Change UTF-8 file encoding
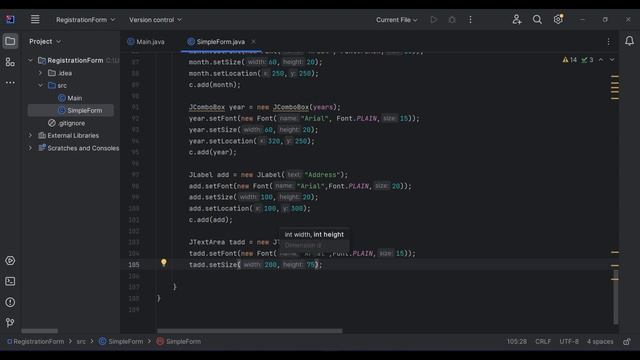This screenshot has width=640, height=360. click(569, 342)
